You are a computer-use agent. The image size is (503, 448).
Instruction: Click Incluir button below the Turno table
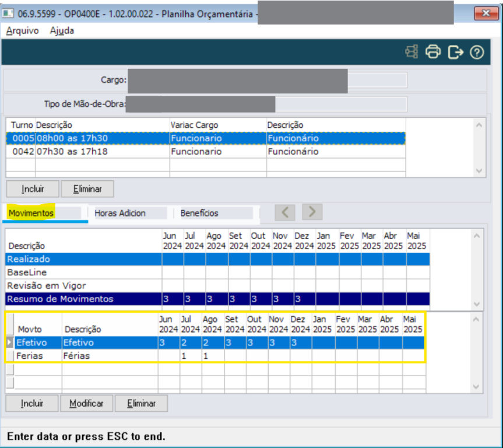point(33,189)
